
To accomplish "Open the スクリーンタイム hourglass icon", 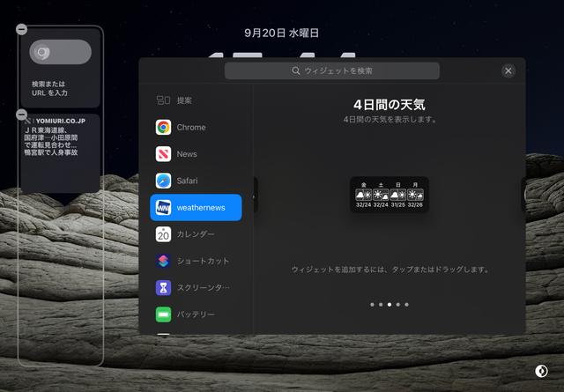I will 163,288.
